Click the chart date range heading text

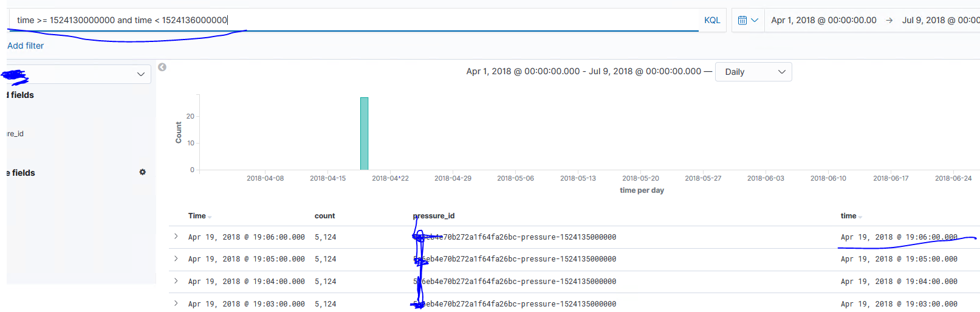point(584,71)
